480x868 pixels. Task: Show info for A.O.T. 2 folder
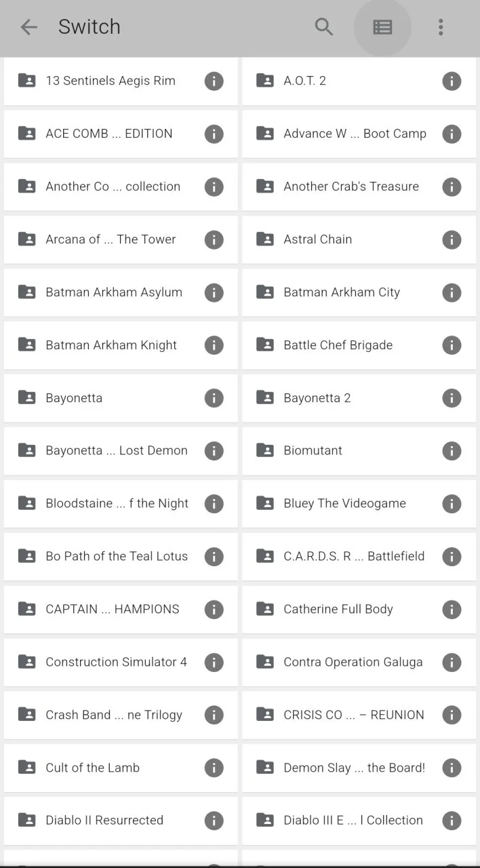[x=452, y=81]
